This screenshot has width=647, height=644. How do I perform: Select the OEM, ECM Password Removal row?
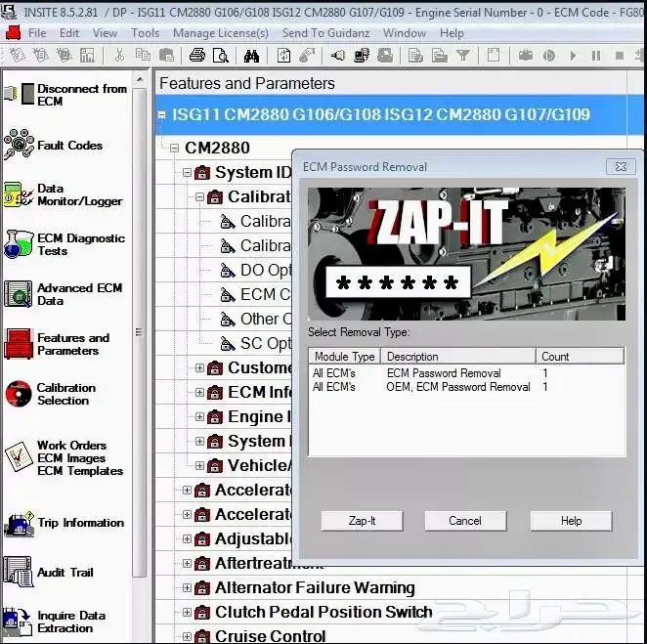tap(458, 387)
